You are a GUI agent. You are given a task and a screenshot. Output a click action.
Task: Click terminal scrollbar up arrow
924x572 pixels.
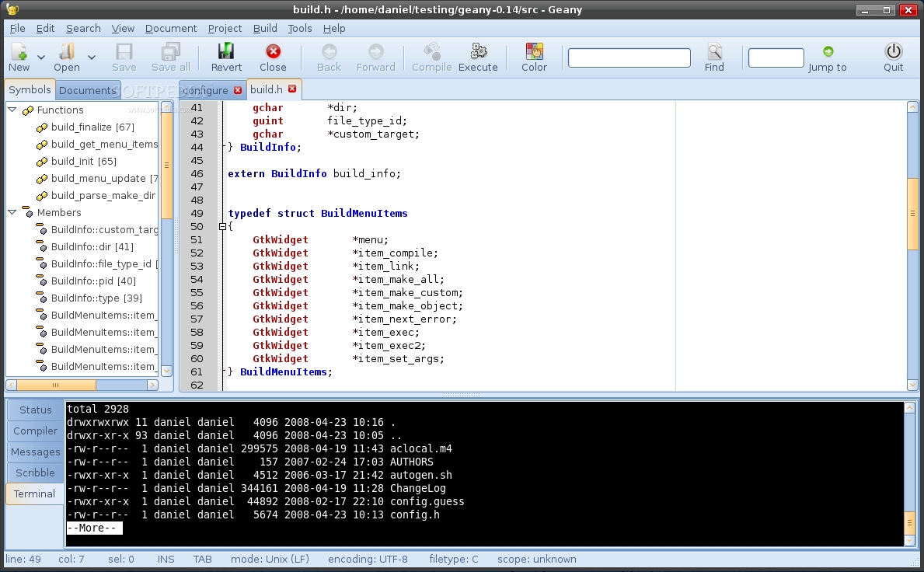point(909,408)
